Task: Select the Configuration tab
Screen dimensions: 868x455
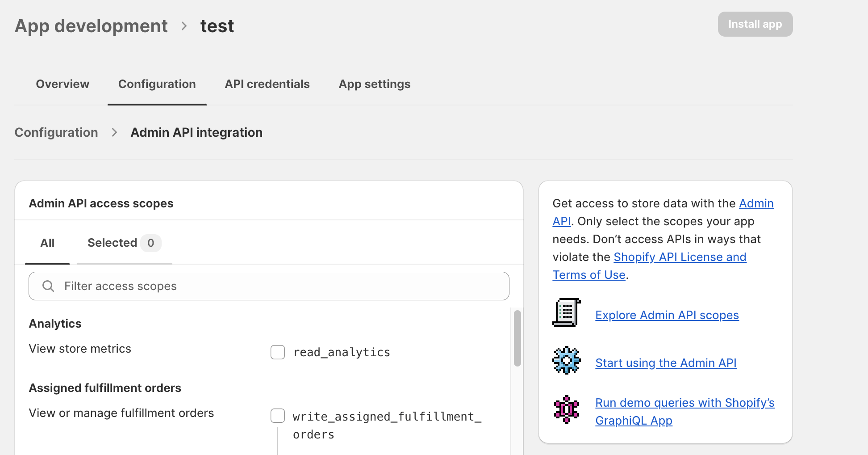Action: point(157,84)
